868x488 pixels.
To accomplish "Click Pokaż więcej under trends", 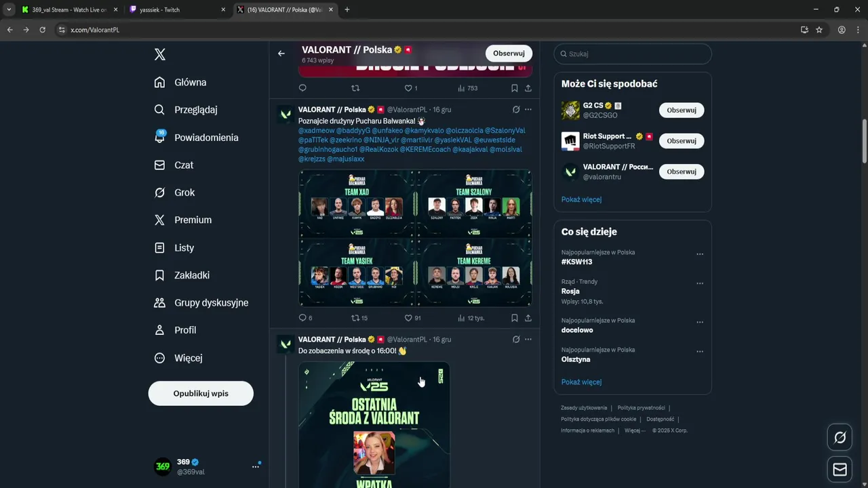I will pos(581,382).
